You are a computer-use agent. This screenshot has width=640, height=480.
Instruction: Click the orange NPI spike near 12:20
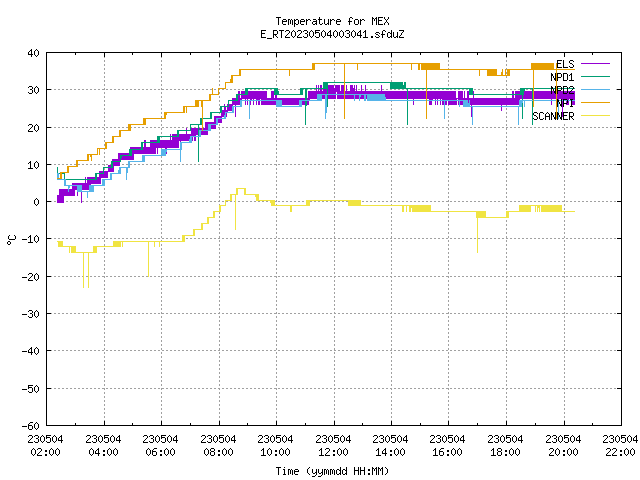344,91
